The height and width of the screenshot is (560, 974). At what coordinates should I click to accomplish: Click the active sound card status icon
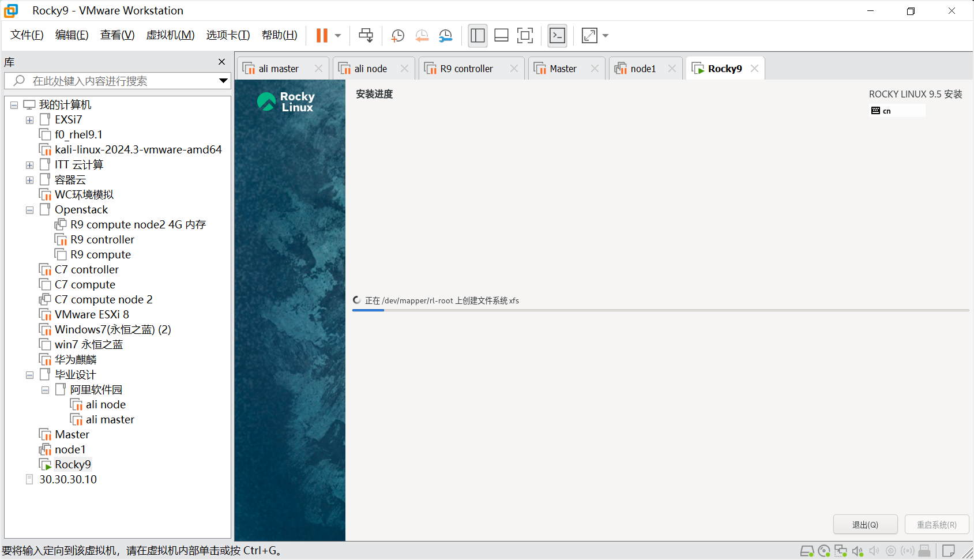858,551
